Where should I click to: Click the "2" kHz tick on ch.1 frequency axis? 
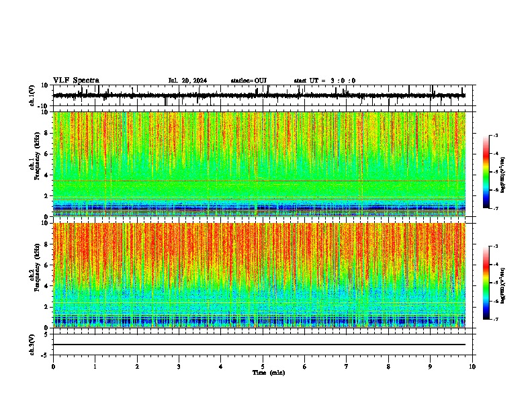click(x=46, y=195)
